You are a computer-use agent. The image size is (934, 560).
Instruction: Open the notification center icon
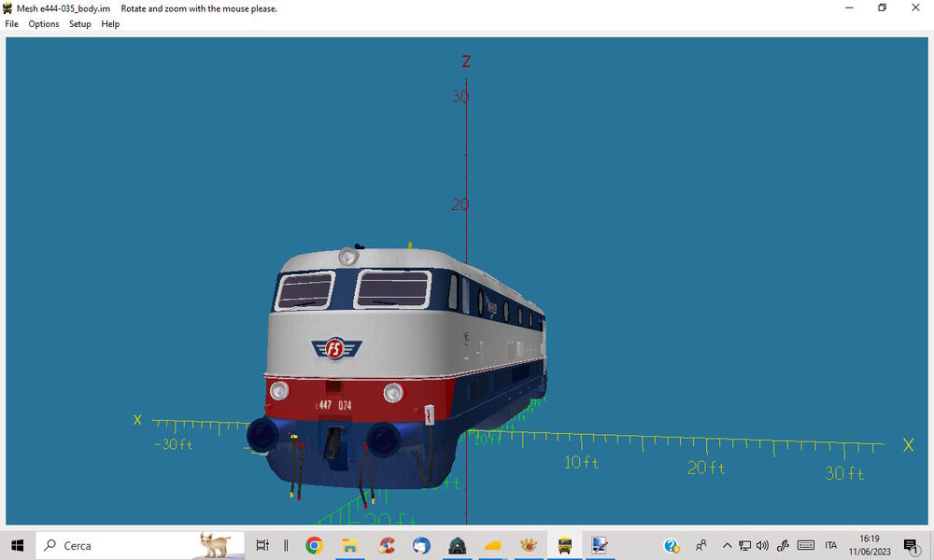pyautogui.click(x=912, y=545)
